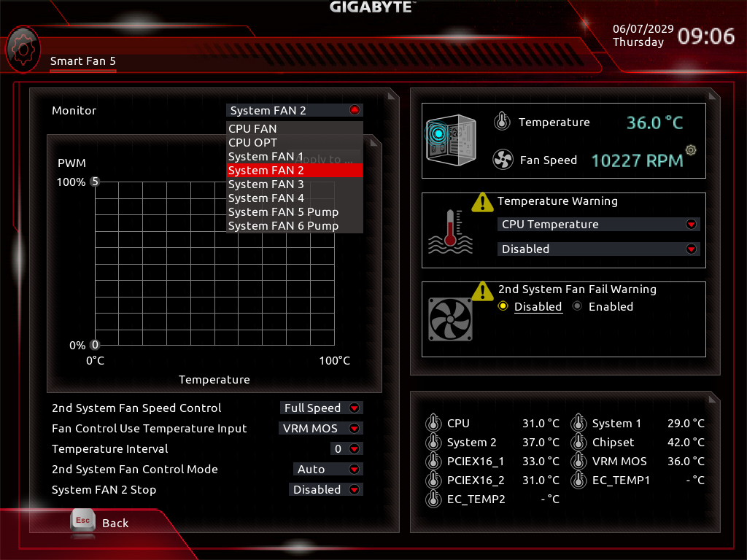Image resolution: width=747 pixels, height=560 pixels.
Task: Click the EC_TEMP1 thermometer icon
Action: pyautogui.click(x=578, y=480)
